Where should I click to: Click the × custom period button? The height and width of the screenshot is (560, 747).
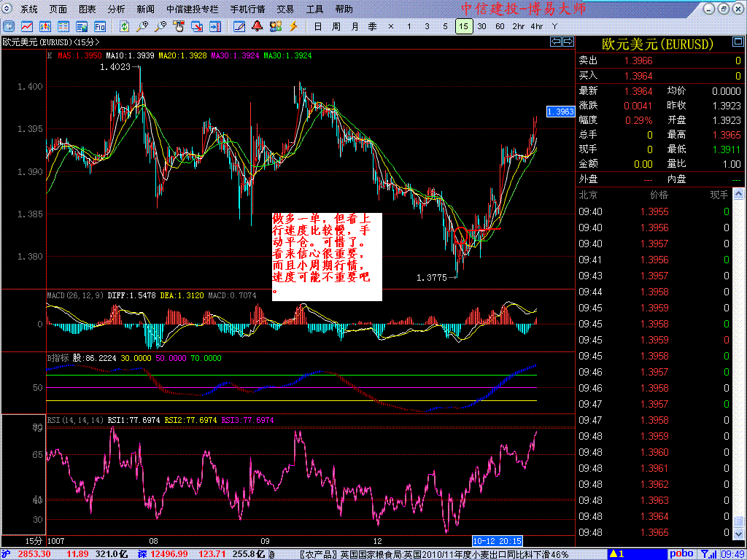pyautogui.click(x=391, y=27)
